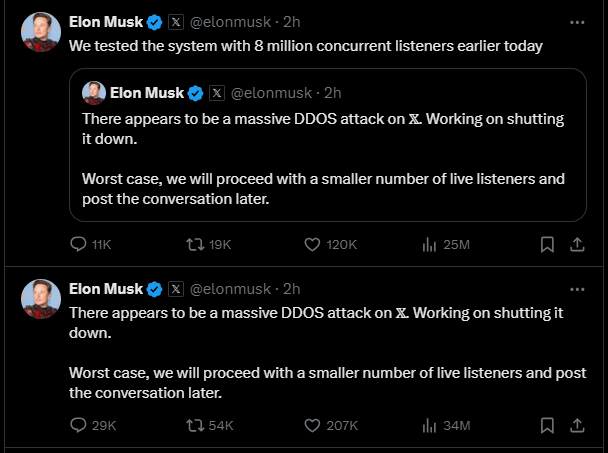The height and width of the screenshot is (453, 608).
Task: Share the second DDOS tweet
Action: pos(577,425)
